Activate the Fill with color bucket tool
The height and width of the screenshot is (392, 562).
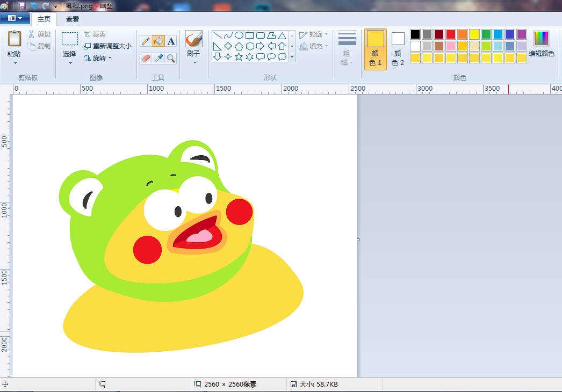(158, 41)
